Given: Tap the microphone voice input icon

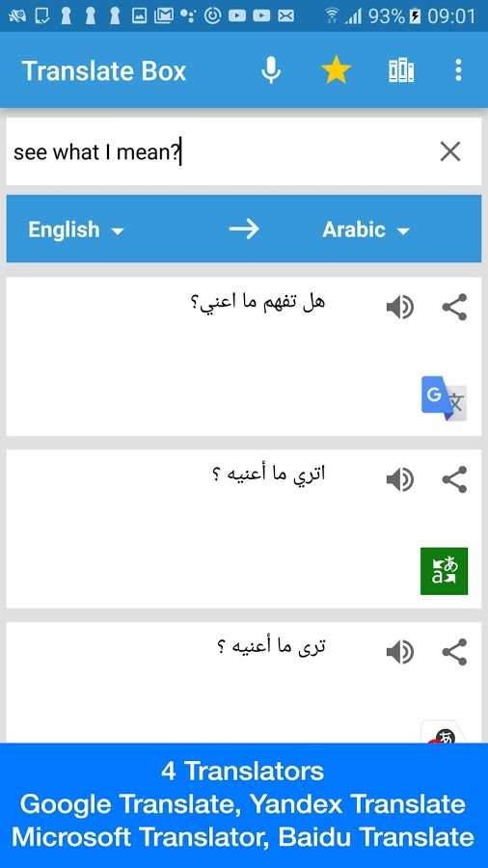Looking at the screenshot, I should click(x=271, y=70).
